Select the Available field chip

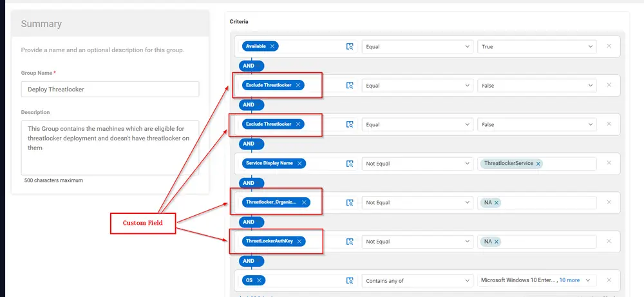coord(260,46)
